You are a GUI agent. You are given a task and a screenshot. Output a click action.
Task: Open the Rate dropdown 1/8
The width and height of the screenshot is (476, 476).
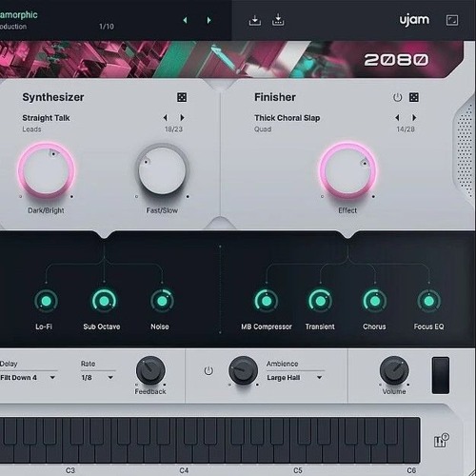click(98, 378)
